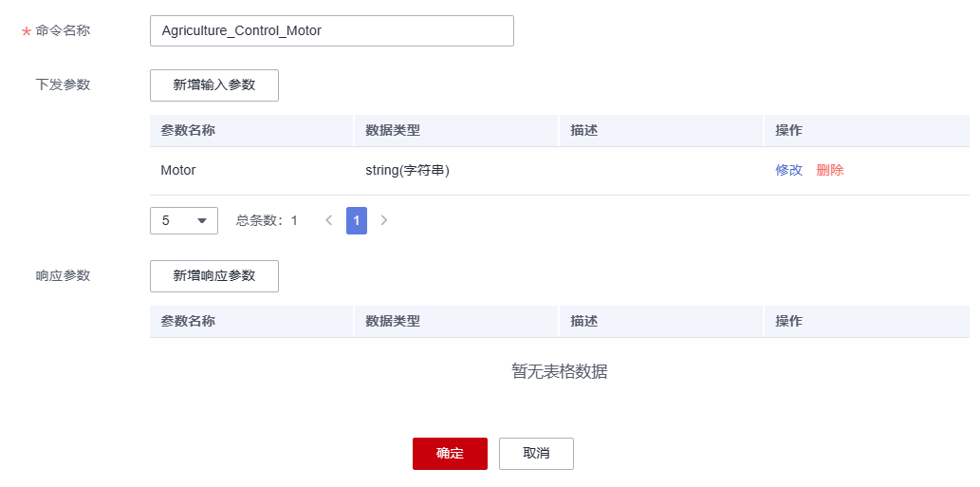Click 数据类型 header in 下发参数 table
Viewport: 980px width, 487px height.
click(x=393, y=130)
